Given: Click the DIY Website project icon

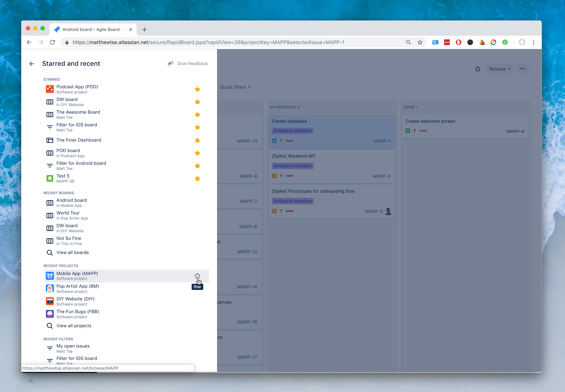Looking at the screenshot, I should point(50,301).
